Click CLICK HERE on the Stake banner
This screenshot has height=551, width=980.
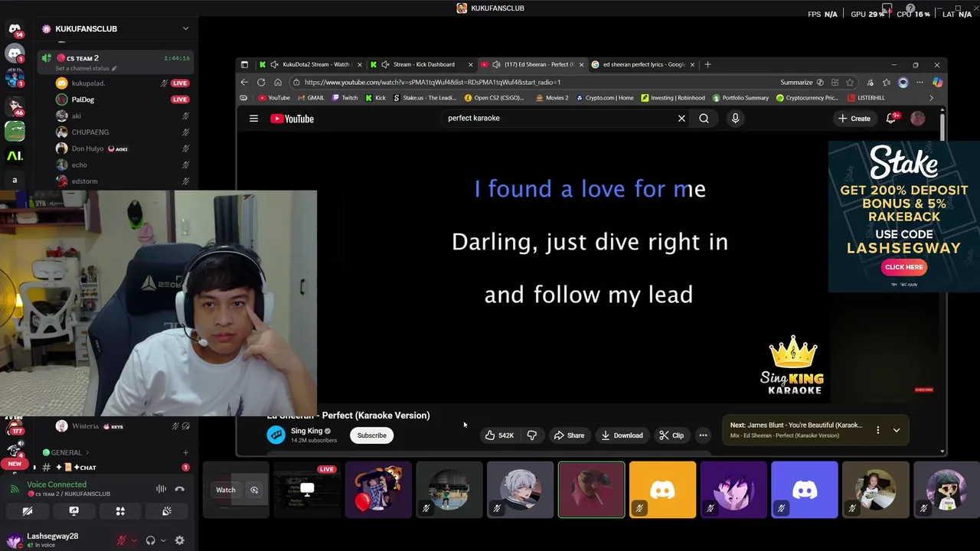[903, 267]
